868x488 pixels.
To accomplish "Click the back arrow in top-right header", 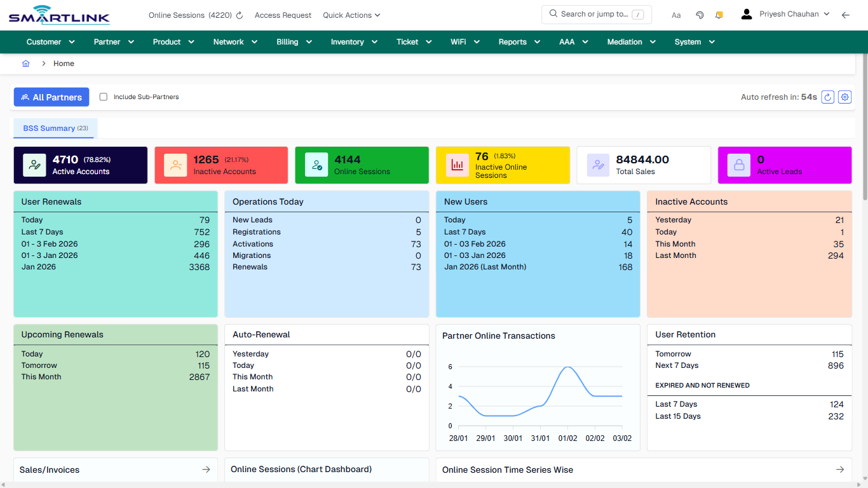I will coord(845,15).
